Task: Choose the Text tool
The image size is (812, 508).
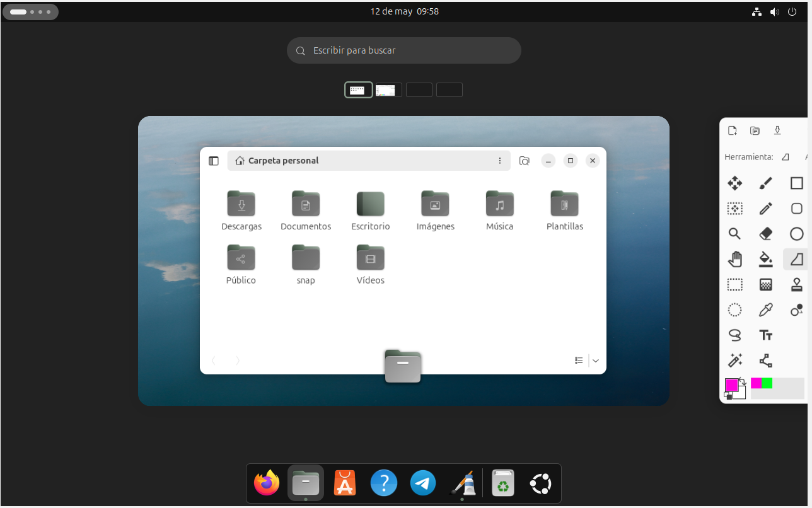Action: coord(765,335)
